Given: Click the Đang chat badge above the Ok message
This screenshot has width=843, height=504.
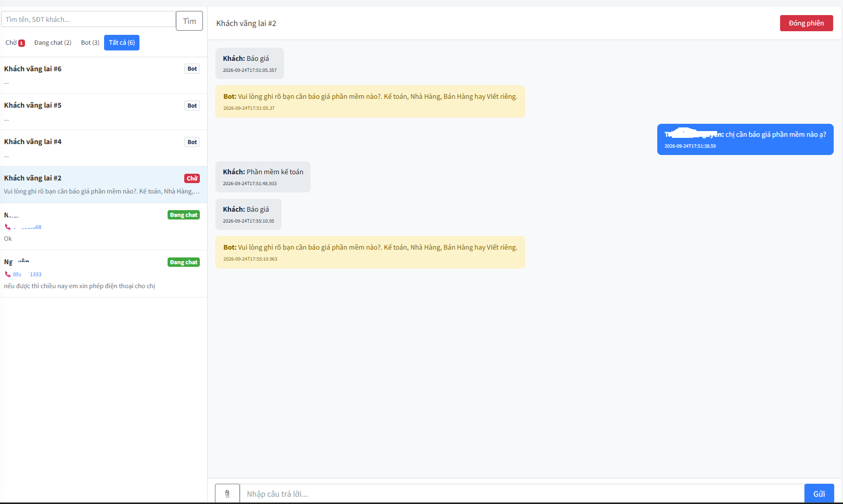Looking at the screenshot, I should (x=184, y=215).
